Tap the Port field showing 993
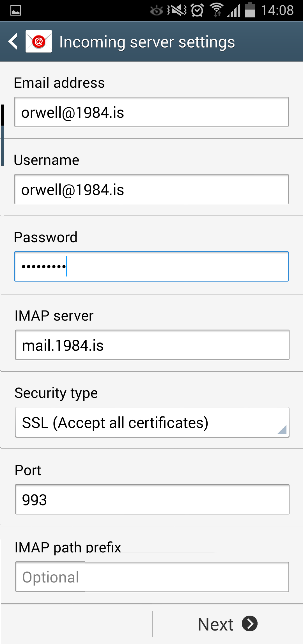 tap(152, 500)
